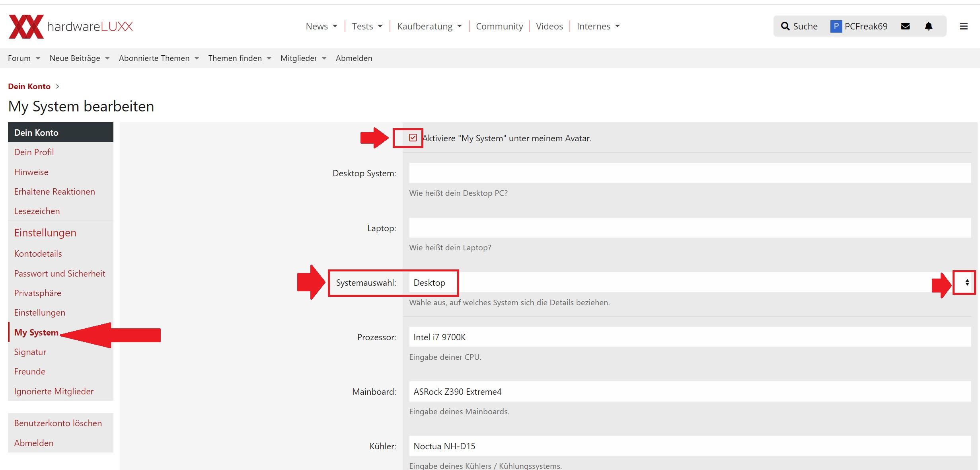The height and width of the screenshot is (470, 980).
Task: Open the Community menu item
Action: click(x=499, y=26)
